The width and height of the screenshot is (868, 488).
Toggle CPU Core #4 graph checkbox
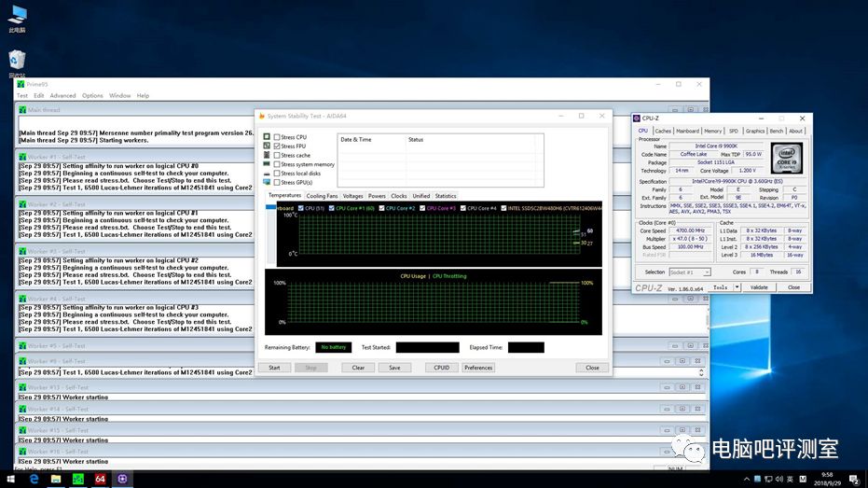point(462,208)
